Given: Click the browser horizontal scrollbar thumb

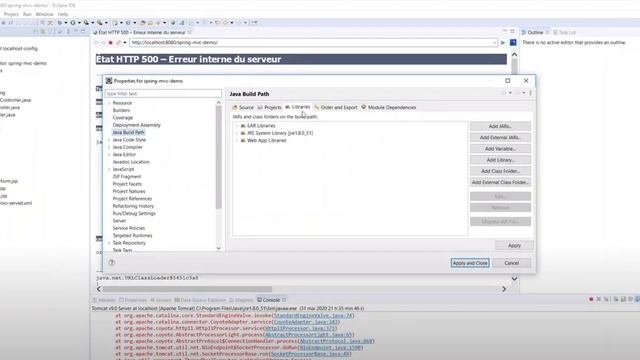Looking at the screenshot, I should (x=187, y=289).
